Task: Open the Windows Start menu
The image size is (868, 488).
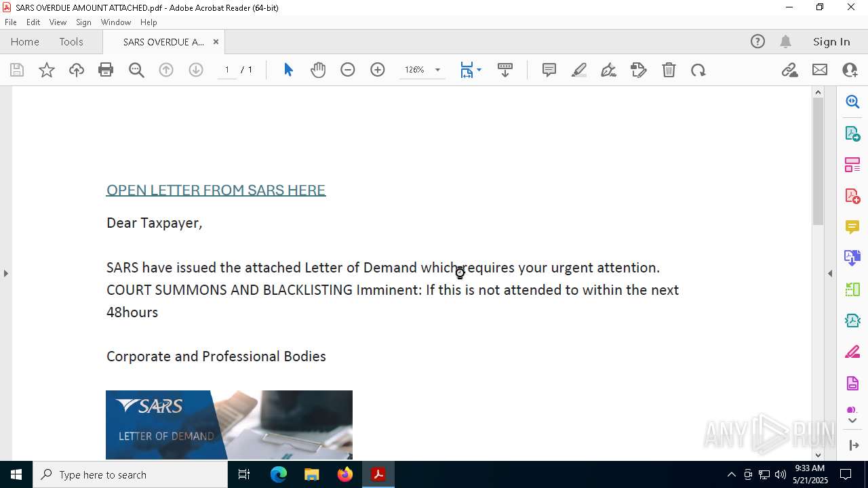Action: tap(16, 474)
